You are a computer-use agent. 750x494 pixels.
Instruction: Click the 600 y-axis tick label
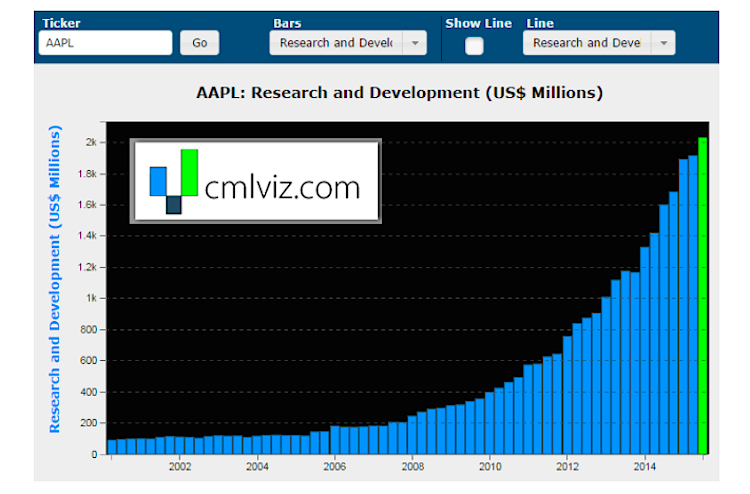click(88, 361)
